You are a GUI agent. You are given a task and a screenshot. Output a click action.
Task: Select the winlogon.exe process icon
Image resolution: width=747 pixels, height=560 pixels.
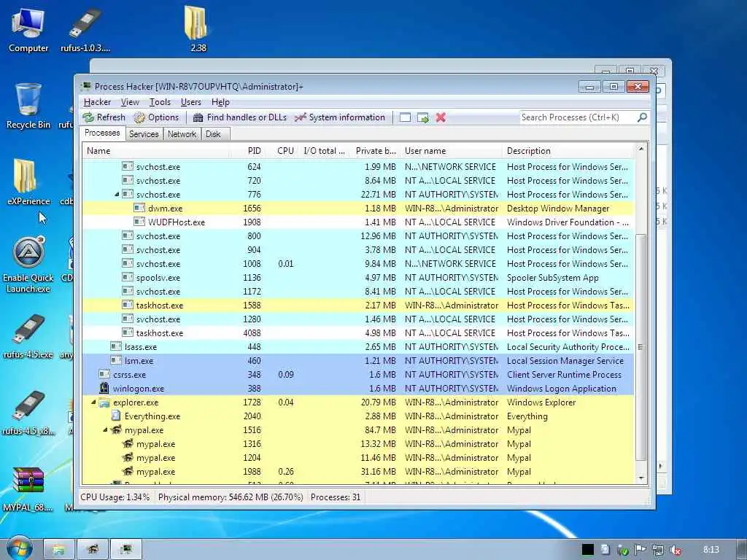coord(104,388)
